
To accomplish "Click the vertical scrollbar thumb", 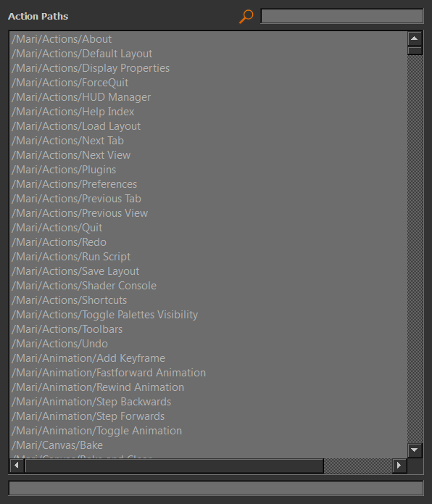I will coord(415,51).
